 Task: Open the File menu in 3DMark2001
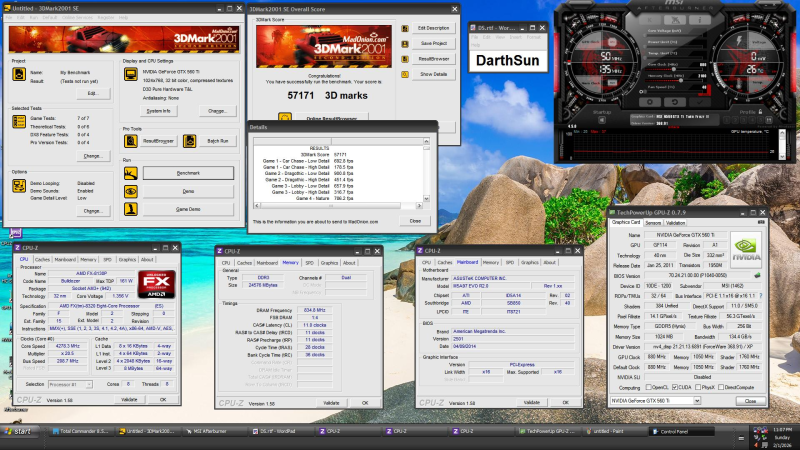pos(9,17)
